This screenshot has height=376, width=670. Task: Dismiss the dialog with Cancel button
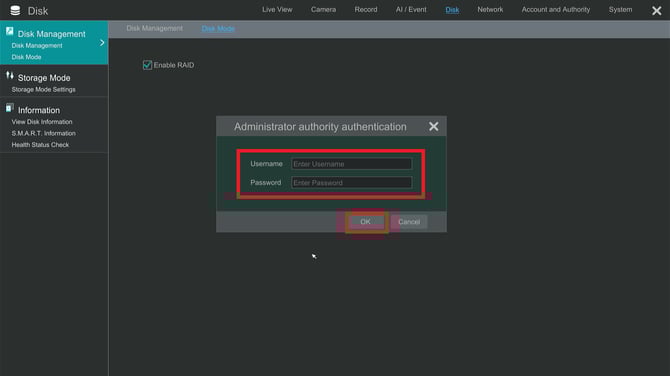coord(409,222)
